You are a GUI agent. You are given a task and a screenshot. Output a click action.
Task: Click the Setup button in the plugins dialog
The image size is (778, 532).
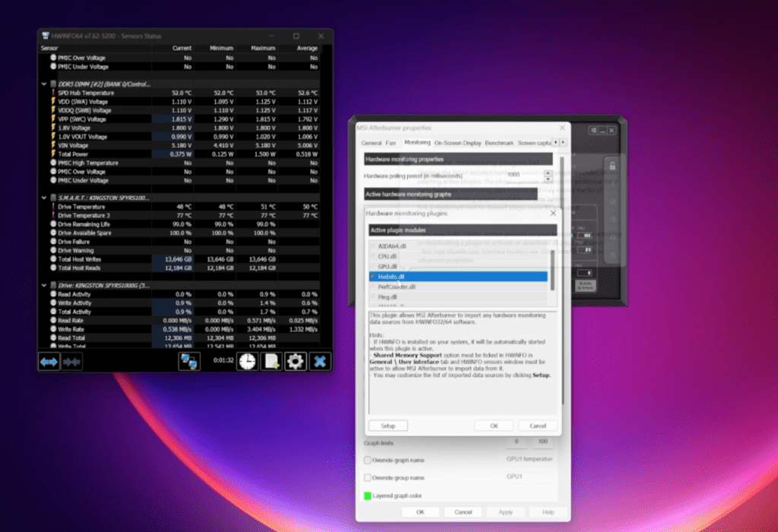pos(387,425)
